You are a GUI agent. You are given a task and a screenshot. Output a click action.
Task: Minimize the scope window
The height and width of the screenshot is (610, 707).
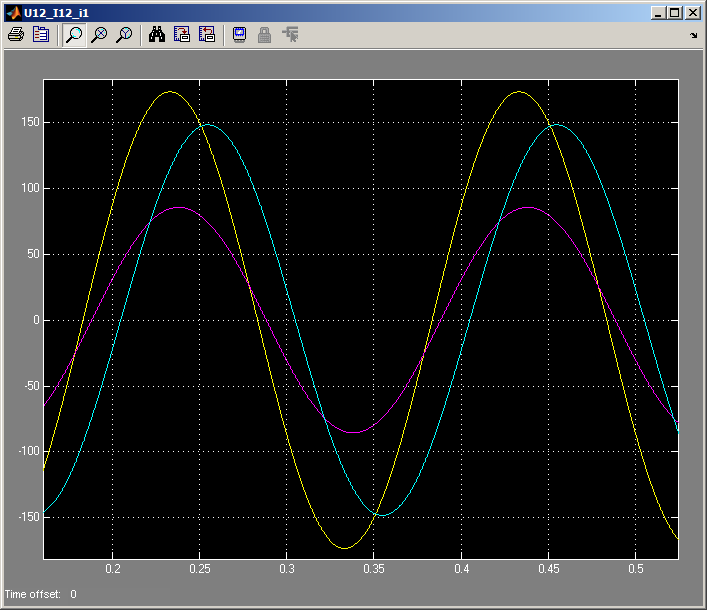658,12
